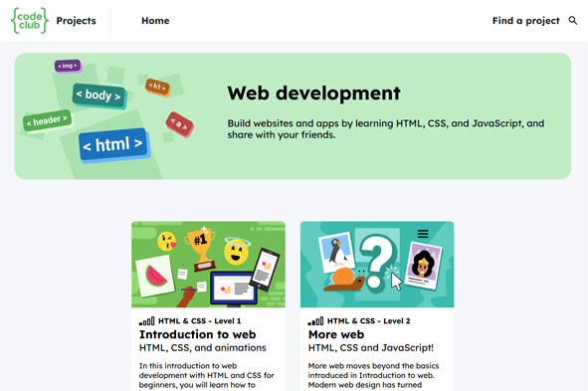Viewport: 588px width, 391px height.
Task: Click the Find a project link
Action: coord(525,21)
